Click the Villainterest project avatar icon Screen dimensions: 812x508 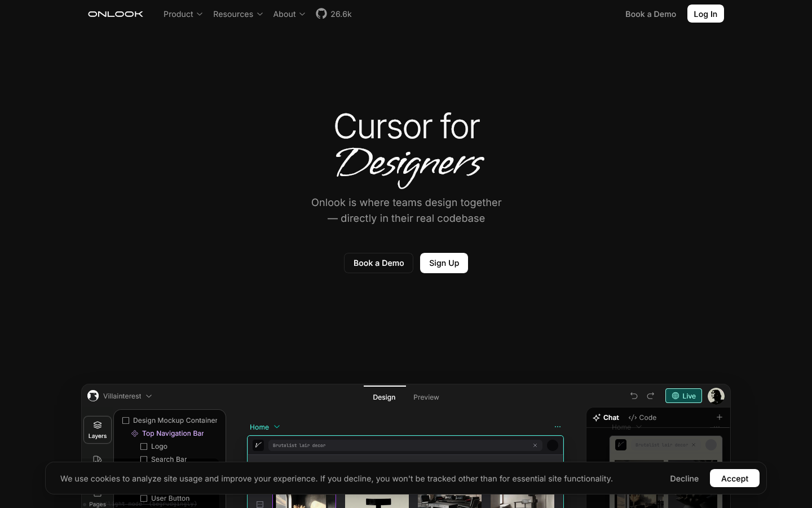click(93, 396)
